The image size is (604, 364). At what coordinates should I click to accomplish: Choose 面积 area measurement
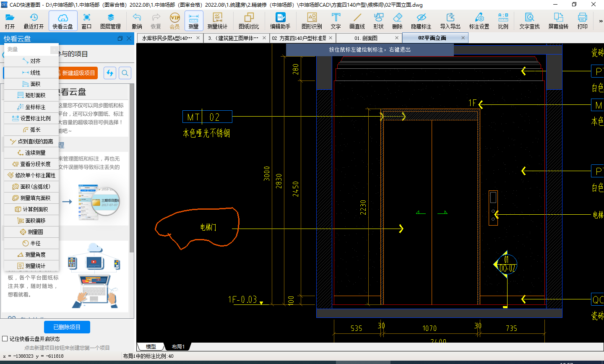tap(31, 84)
